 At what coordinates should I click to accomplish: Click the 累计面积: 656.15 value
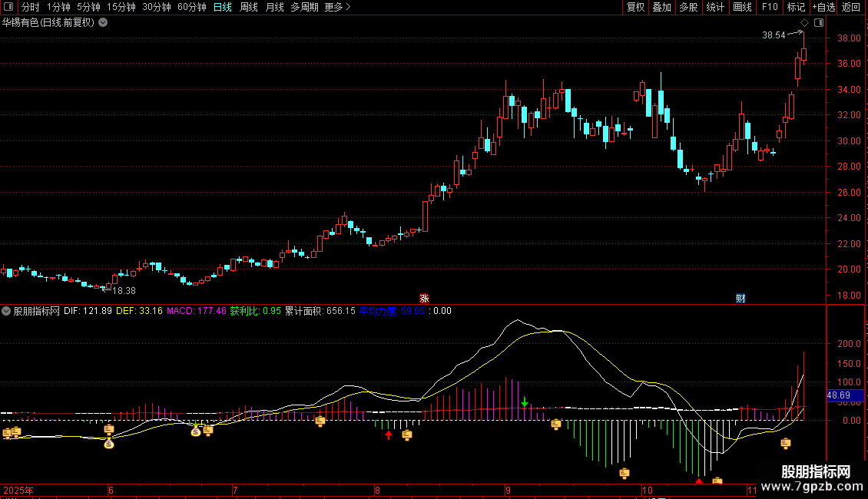pos(320,311)
